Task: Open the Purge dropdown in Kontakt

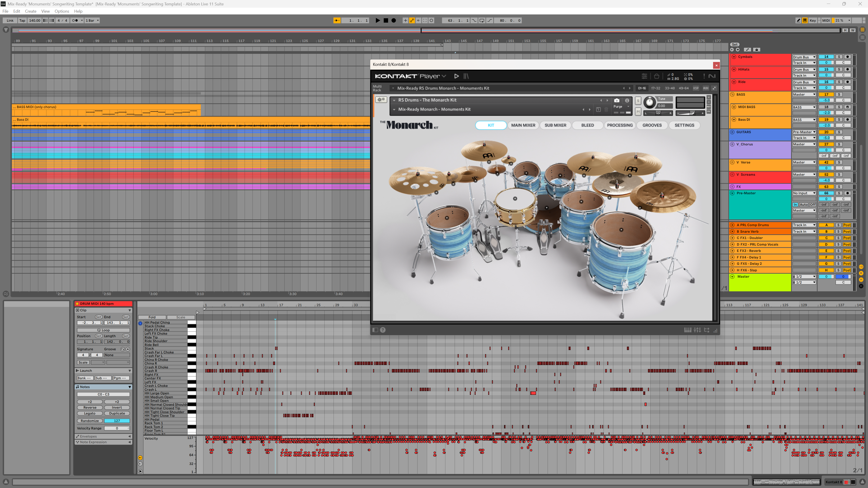Action: (x=621, y=107)
